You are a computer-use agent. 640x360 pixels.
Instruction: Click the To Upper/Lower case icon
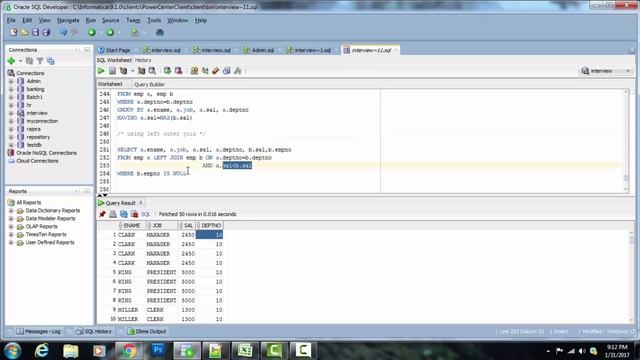pos(205,71)
